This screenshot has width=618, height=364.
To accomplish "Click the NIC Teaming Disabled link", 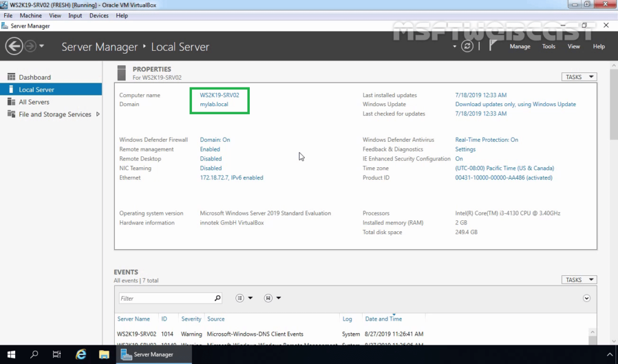I will coord(211,168).
